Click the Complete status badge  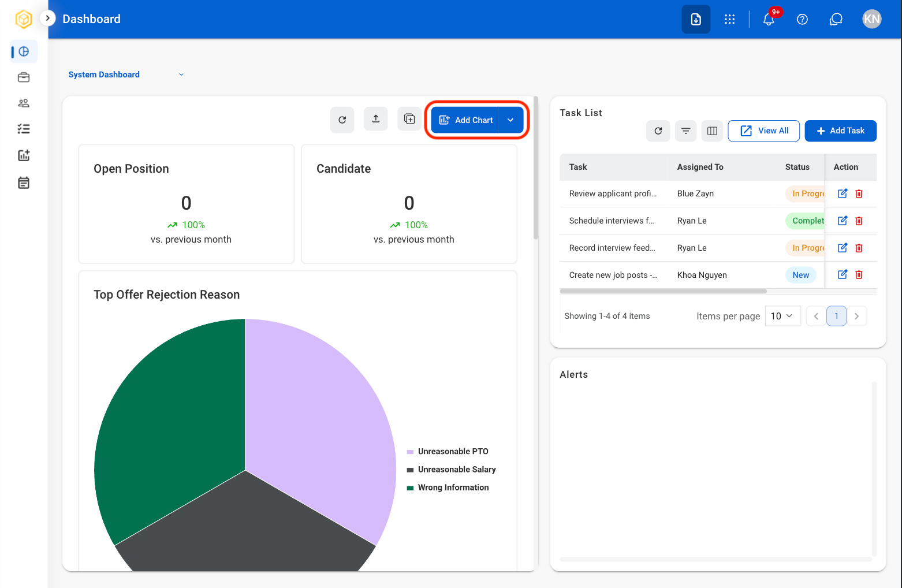(x=805, y=221)
